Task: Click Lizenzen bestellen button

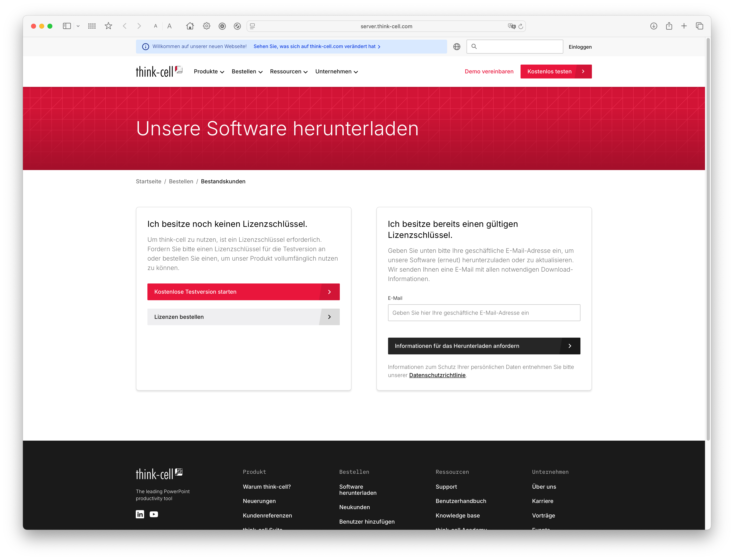Action: tap(244, 317)
